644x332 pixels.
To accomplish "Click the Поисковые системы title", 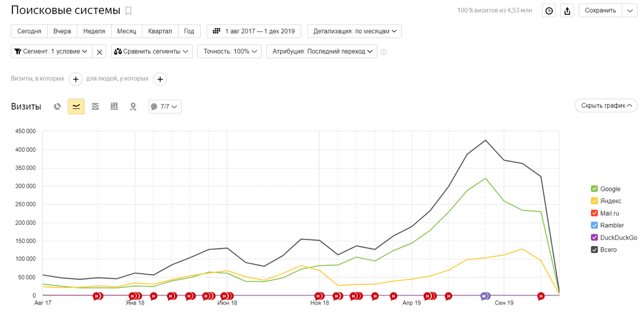I will tap(65, 10).
